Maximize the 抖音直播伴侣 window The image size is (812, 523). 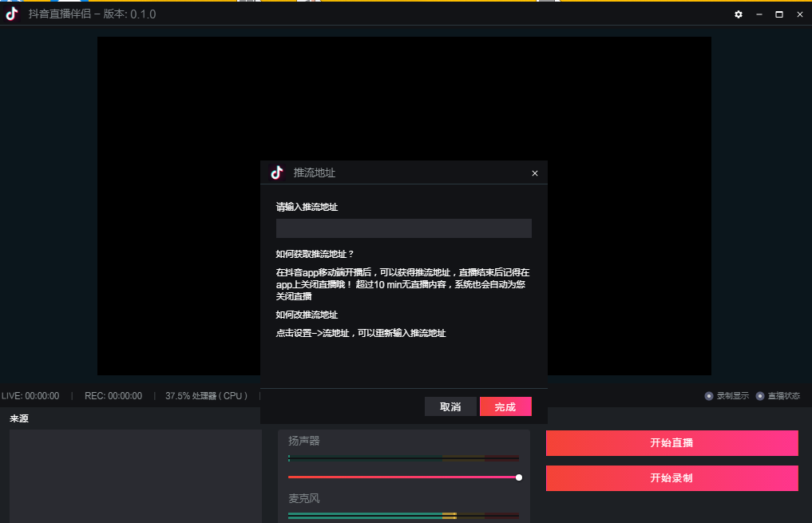pyautogui.click(x=779, y=14)
